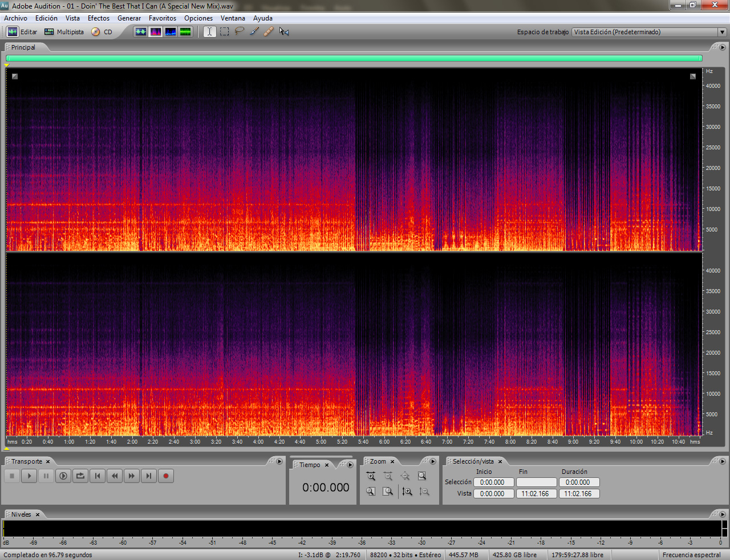Select the Marquee Selection tool
This screenshot has height=560, width=730.
(225, 32)
